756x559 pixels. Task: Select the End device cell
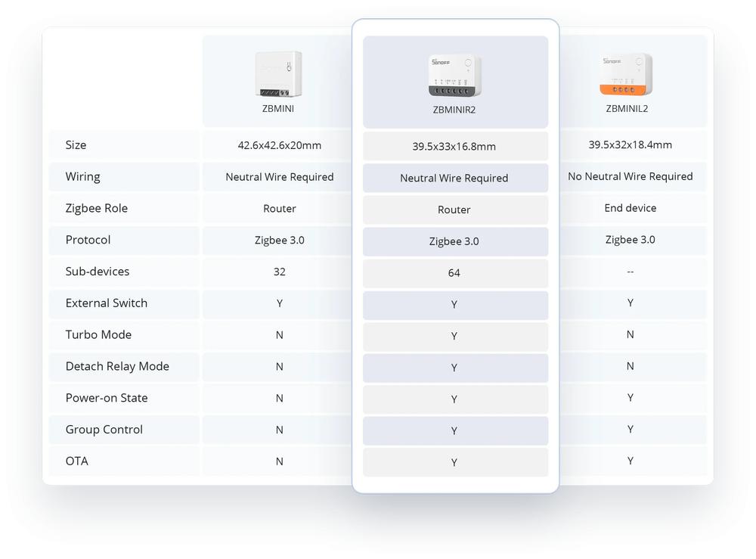pyautogui.click(x=631, y=208)
